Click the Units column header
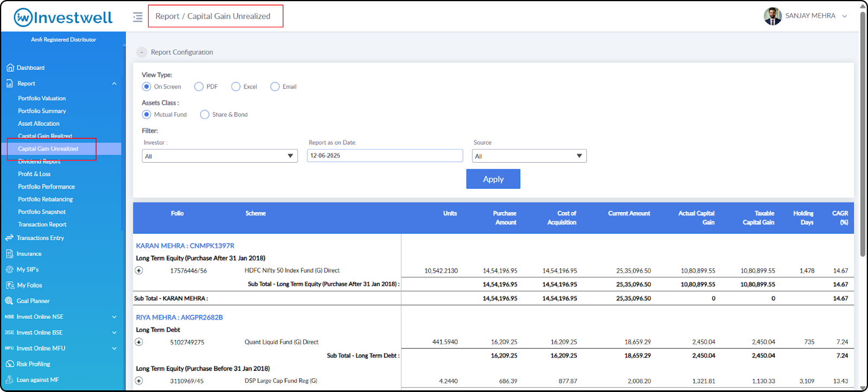868x392 pixels. 450,214
